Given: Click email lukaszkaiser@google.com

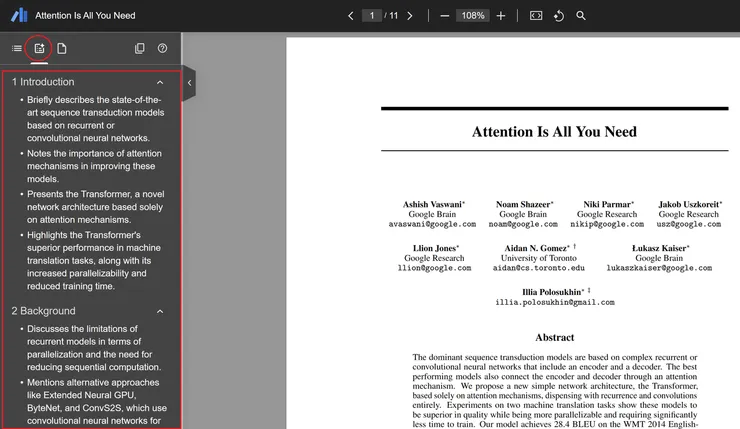Looking at the screenshot, I should point(659,268).
